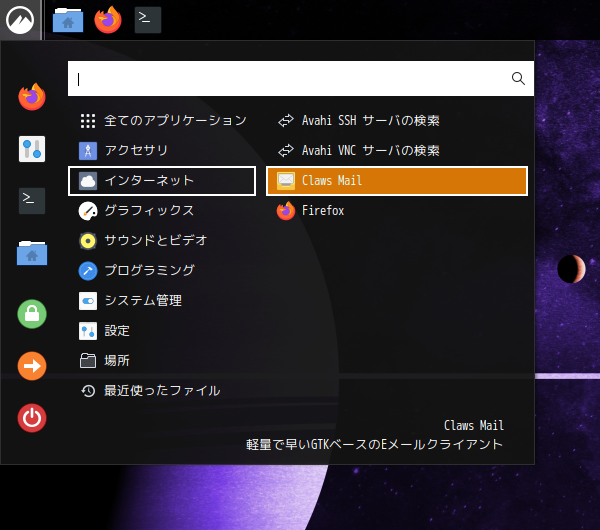Screen dimensions: 600x530
Task: Select the グラフィックス category
Action: 162,211
